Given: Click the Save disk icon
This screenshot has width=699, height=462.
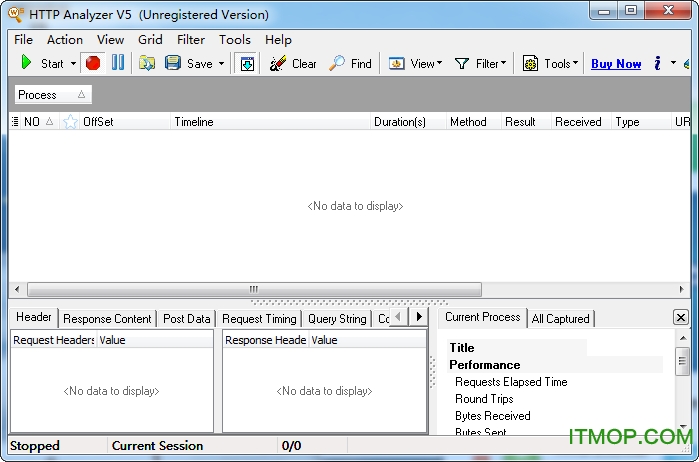Looking at the screenshot, I should coord(173,63).
